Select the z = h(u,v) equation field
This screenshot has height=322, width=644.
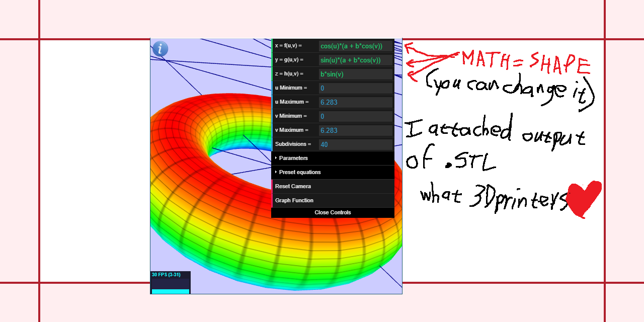(x=356, y=73)
